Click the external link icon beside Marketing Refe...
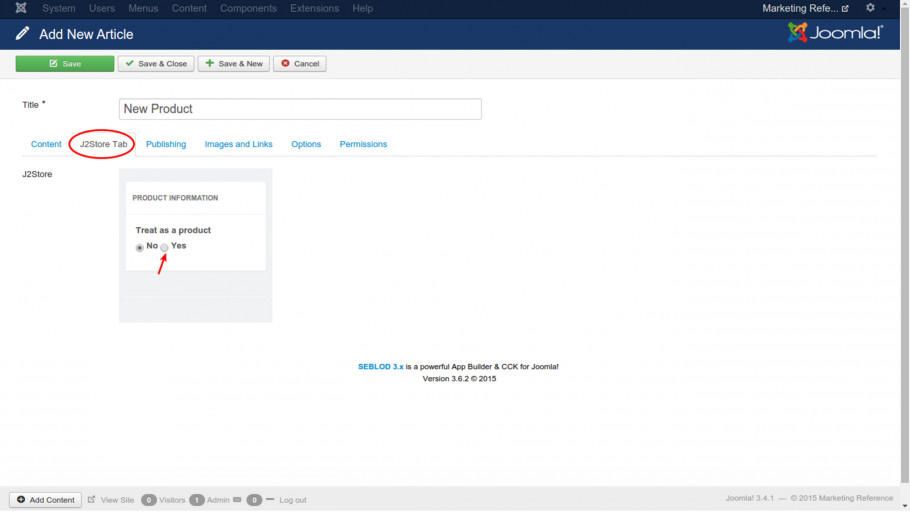910x512 pixels. [x=845, y=9]
